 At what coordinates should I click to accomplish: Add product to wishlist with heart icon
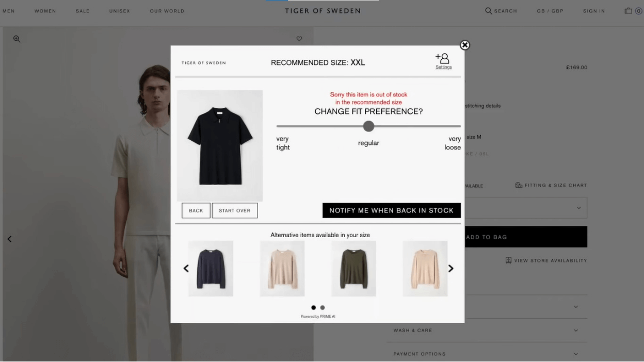click(299, 39)
